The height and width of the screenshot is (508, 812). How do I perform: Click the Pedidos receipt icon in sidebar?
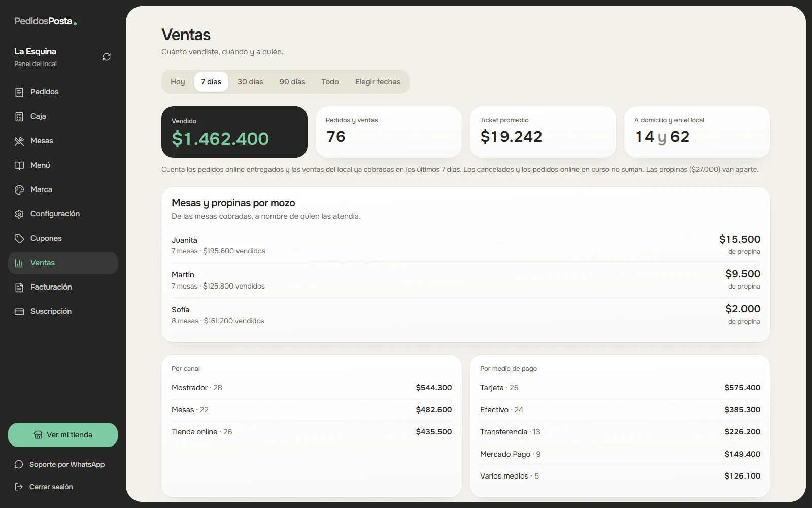(19, 92)
